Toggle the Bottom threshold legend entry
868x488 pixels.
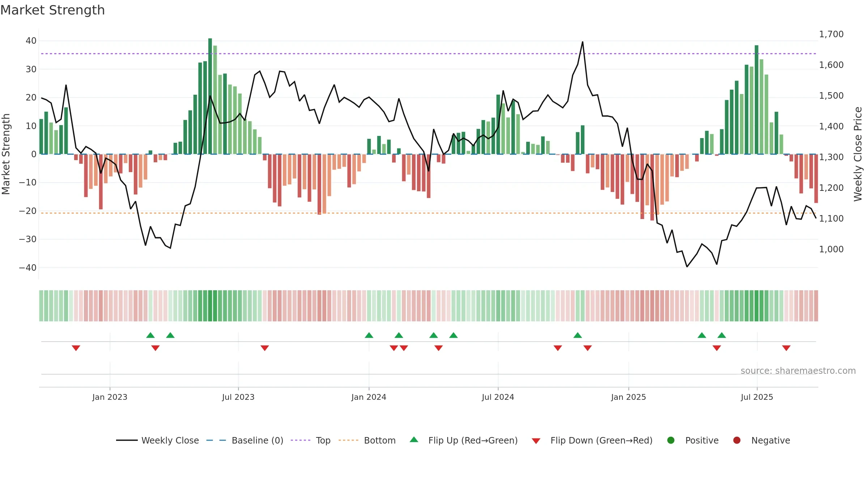click(367, 440)
